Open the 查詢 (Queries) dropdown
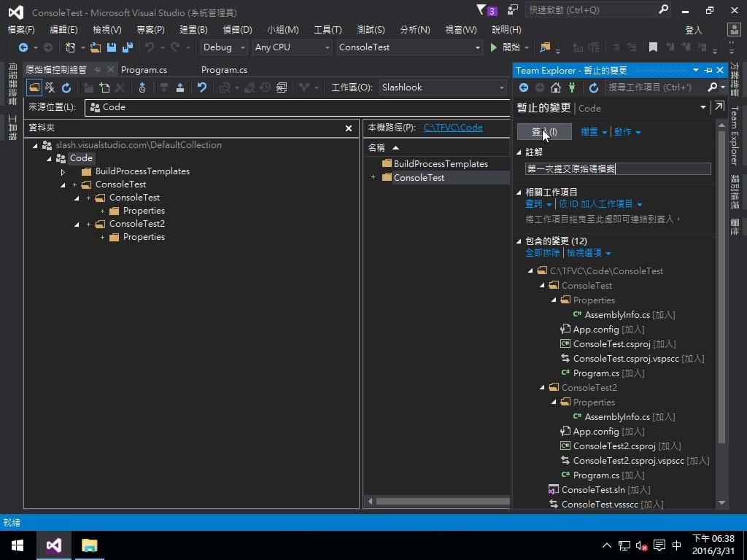 (538, 204)
